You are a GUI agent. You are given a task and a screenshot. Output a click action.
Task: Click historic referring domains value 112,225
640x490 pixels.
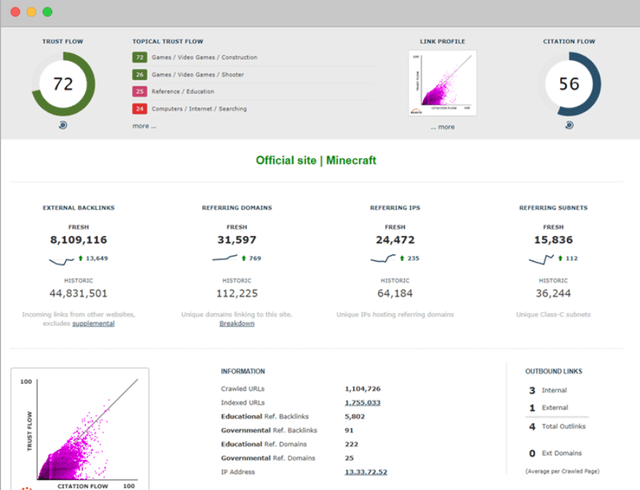pos(237,294)
